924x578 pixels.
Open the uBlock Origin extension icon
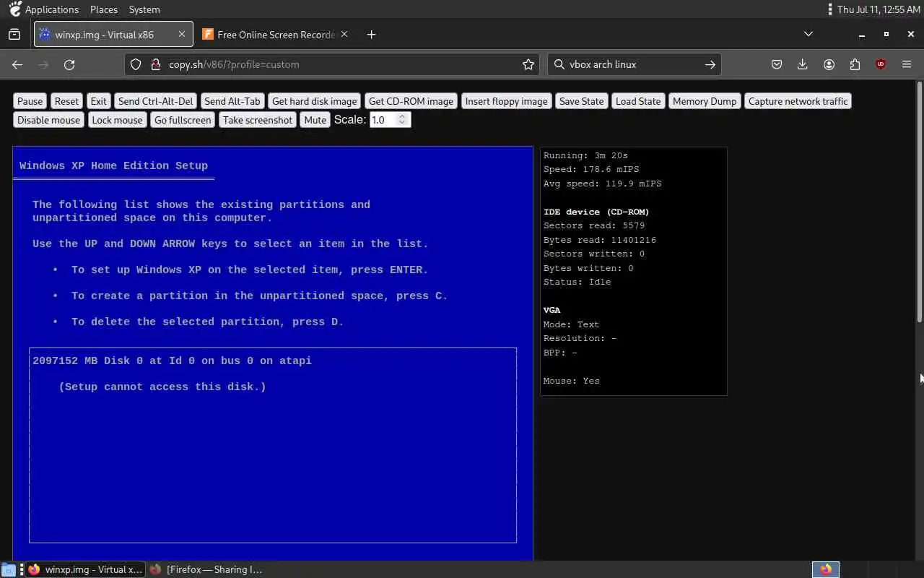[x=881, y=64]
